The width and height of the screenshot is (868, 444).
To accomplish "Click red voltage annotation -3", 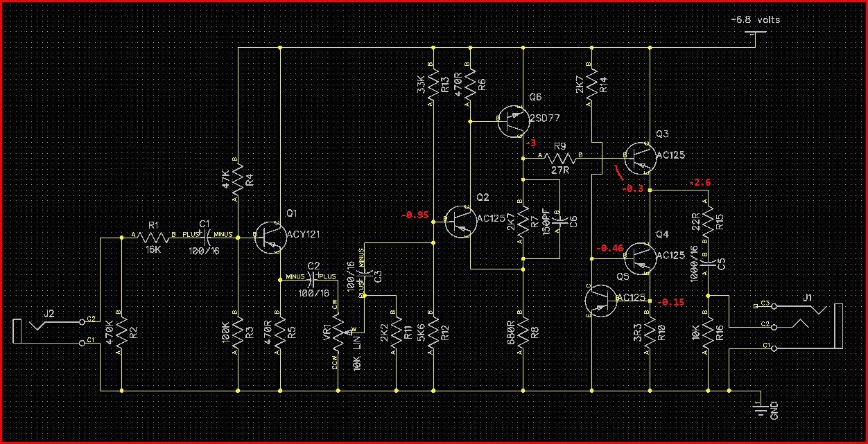I will pyautogui.click(x=532, y=143).
